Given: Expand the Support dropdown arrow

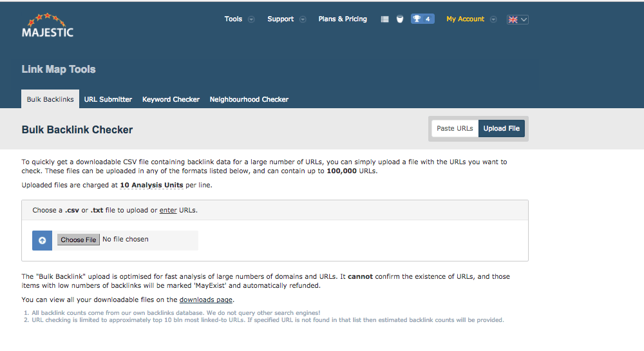Looking at the screenshot, I should click(x=303, y=19).
